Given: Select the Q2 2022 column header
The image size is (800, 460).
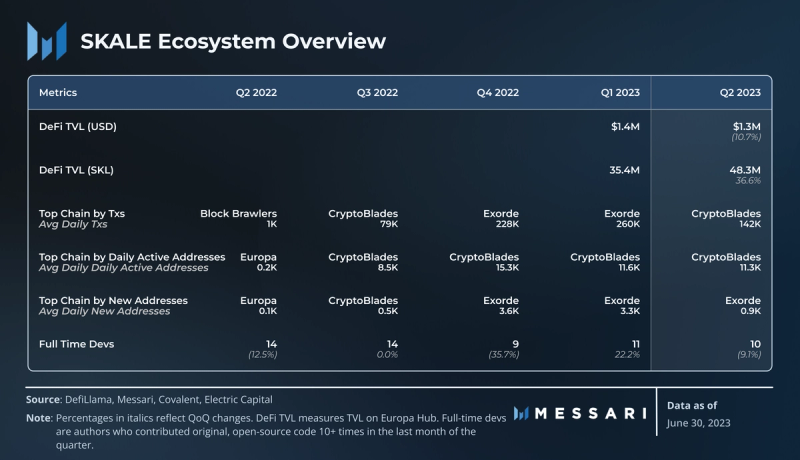Looking at the screenshot, I should (x=256, y=93).
